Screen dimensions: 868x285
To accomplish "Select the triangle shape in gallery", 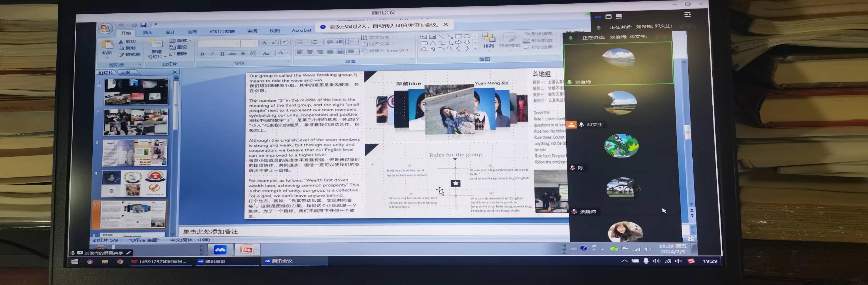I will click(x=433, y=43).
